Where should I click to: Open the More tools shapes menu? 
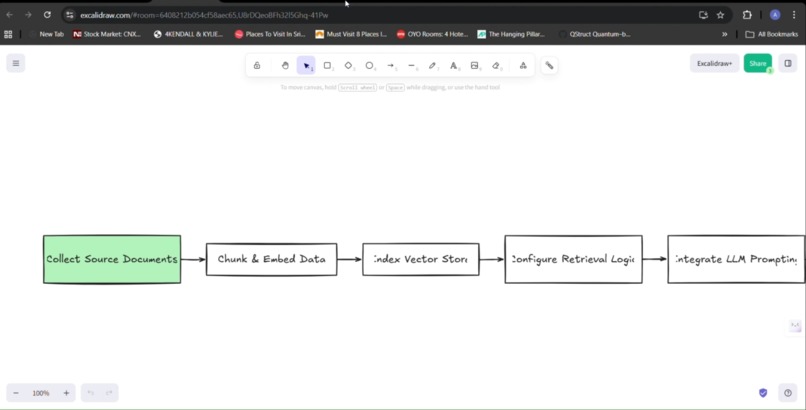click(x=523, y=65)
